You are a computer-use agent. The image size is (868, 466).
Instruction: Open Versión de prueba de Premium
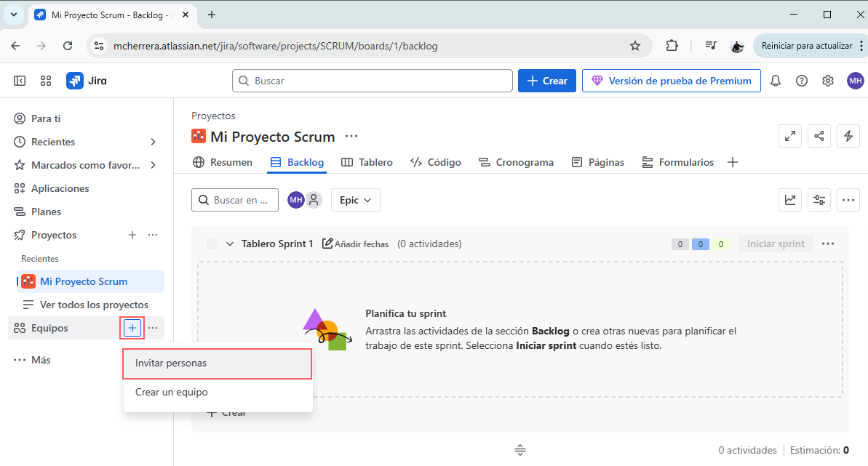pyautogui.click(x=670, y=81)
